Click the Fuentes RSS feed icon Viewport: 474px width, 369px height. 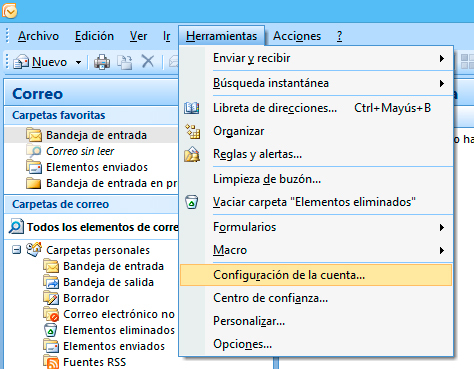(51, 362)
